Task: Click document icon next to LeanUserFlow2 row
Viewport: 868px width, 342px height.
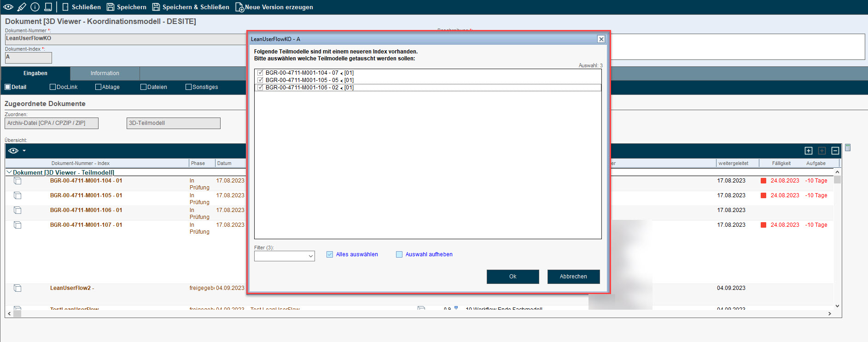Action: click(17, 288)
